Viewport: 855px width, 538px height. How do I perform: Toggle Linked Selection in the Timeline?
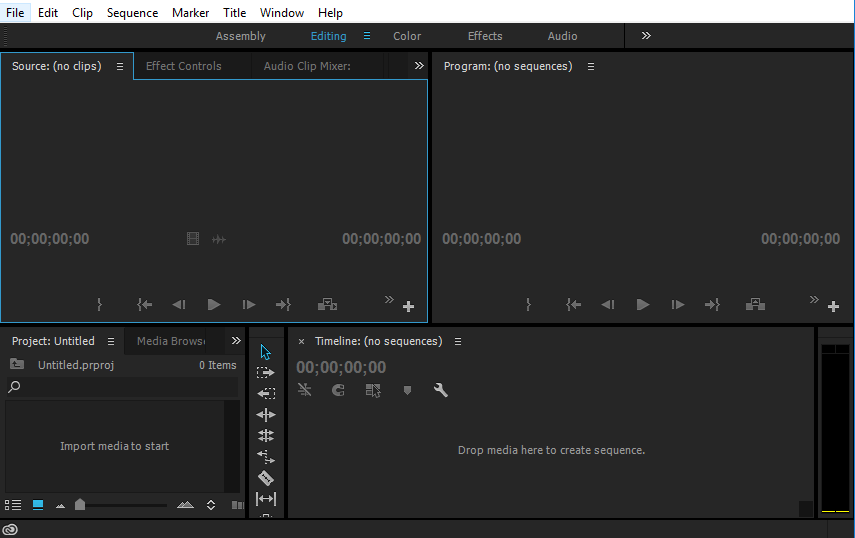point(373,390)
